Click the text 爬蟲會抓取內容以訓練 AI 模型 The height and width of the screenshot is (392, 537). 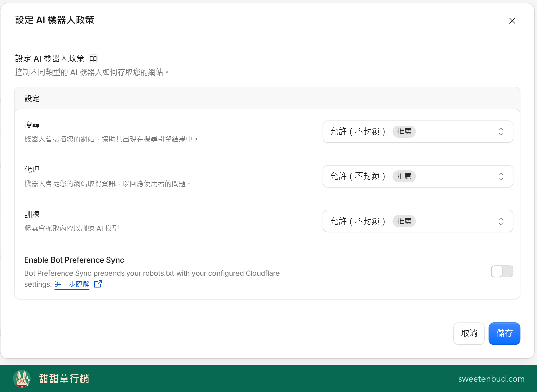coord(74,228)
